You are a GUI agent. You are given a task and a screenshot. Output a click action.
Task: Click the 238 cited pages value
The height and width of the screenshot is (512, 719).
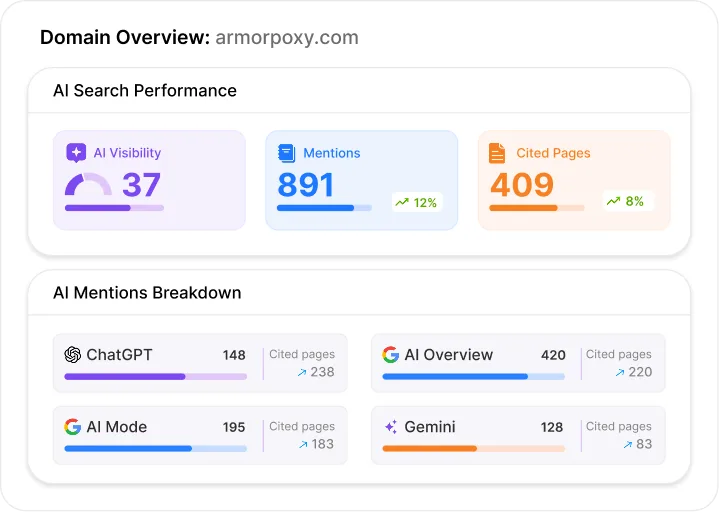click(x=322, y=372)
